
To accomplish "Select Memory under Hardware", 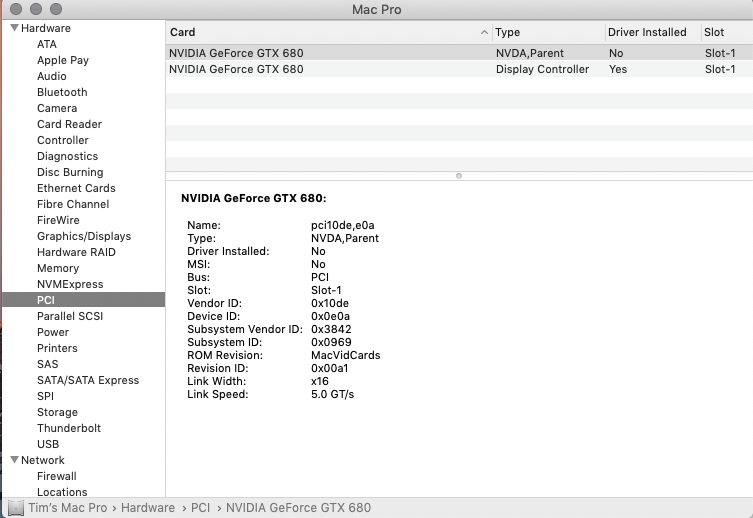I will 58,268.
